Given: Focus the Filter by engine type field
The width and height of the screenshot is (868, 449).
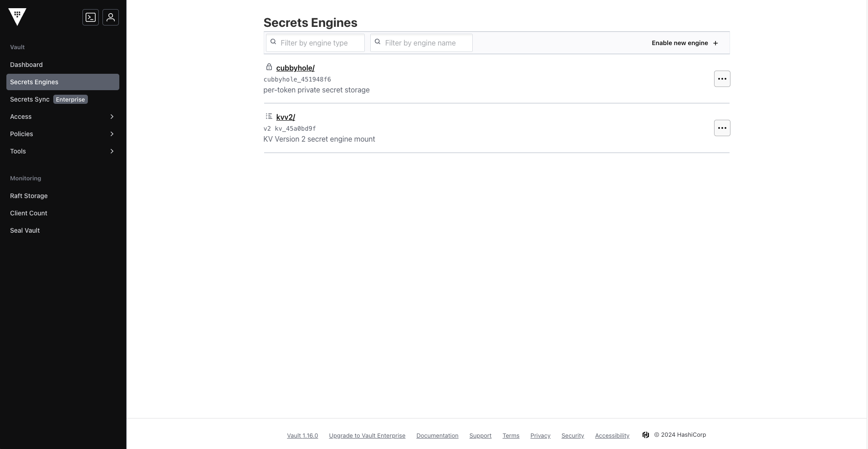Looking at the screenshot, I should click(x=315, y=43).
